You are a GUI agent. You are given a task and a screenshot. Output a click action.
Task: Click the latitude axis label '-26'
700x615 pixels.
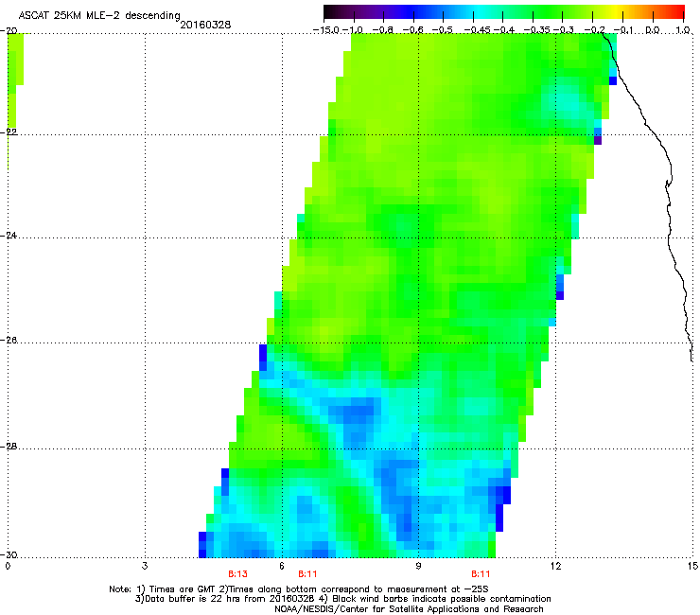pos(9,341)
